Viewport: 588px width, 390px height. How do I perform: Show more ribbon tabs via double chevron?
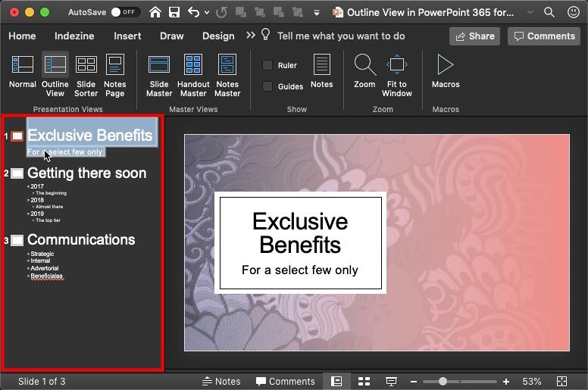tap(251, 36)
